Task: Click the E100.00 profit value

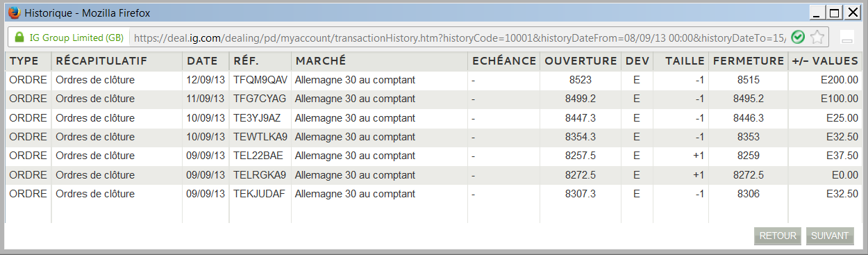Action: click(840, 99)
